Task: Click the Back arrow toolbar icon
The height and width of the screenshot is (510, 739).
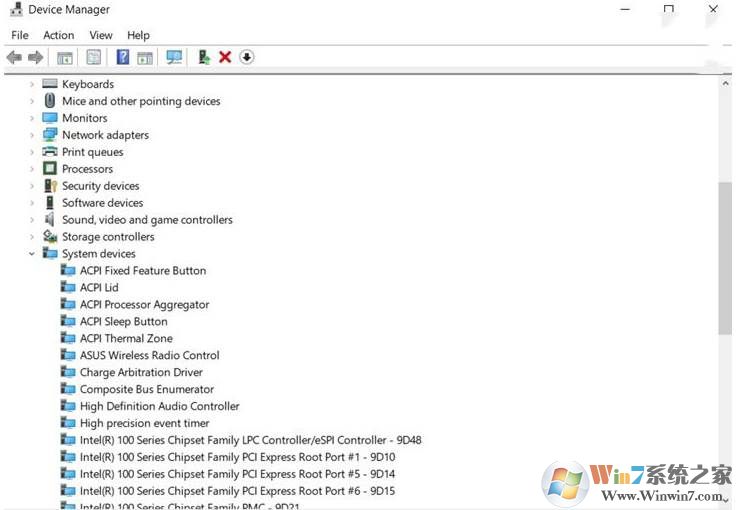Action: pyautogui.click(x=14, y=58)
